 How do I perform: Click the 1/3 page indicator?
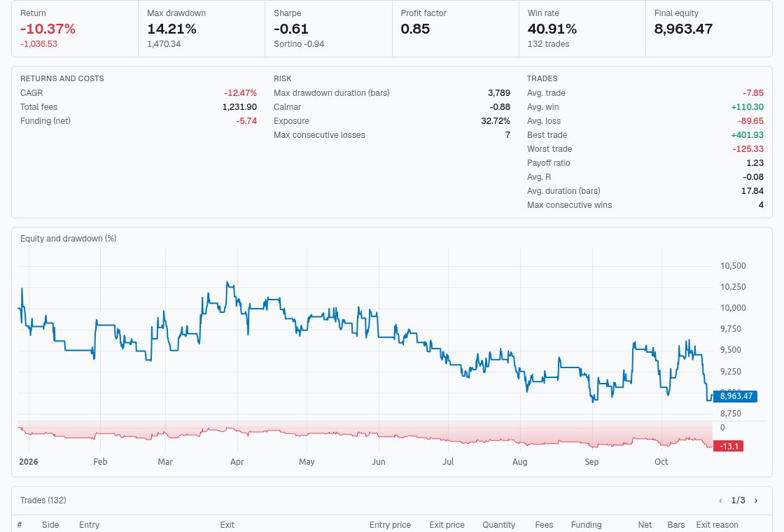pos(738,500)
